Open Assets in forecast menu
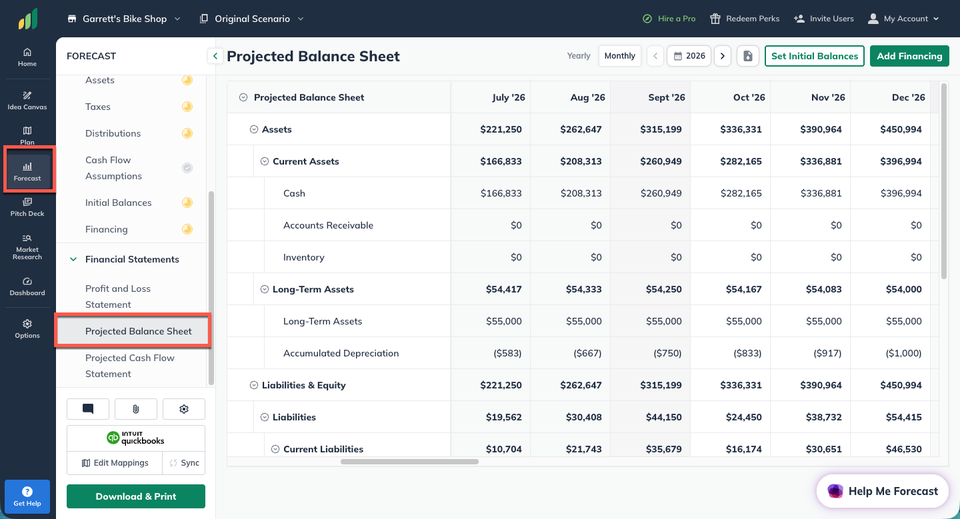The height and width of the screenshot is (519, 960). tap(100, 80)
